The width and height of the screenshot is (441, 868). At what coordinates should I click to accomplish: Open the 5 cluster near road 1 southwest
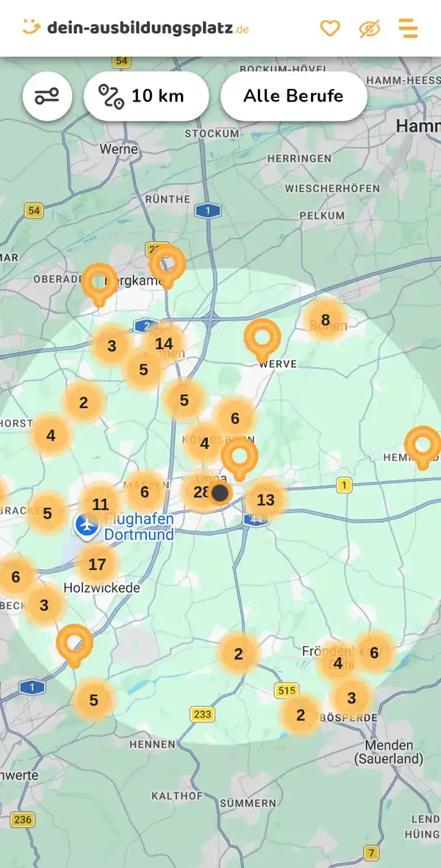pos(93,700)
